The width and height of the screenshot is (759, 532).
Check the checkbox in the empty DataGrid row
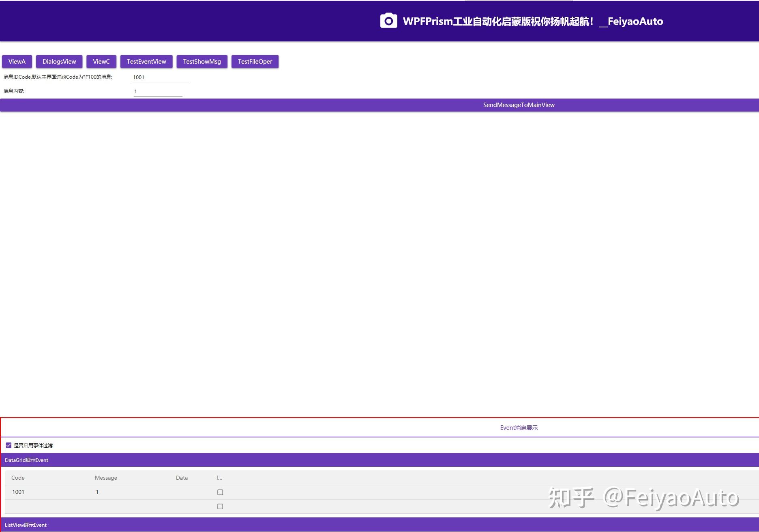(x=220, y=506)
